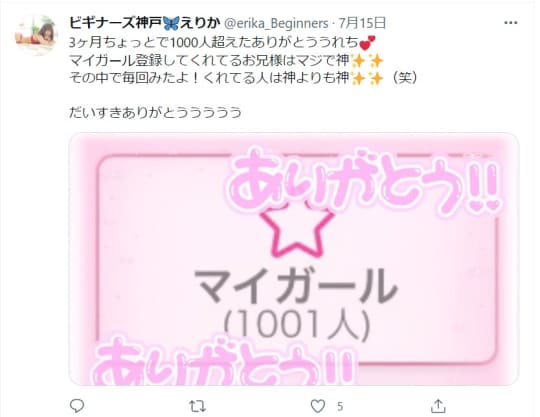Screen dimensions: 540x417
Task: Open the share icon below the image
Action: coord(438,406)
